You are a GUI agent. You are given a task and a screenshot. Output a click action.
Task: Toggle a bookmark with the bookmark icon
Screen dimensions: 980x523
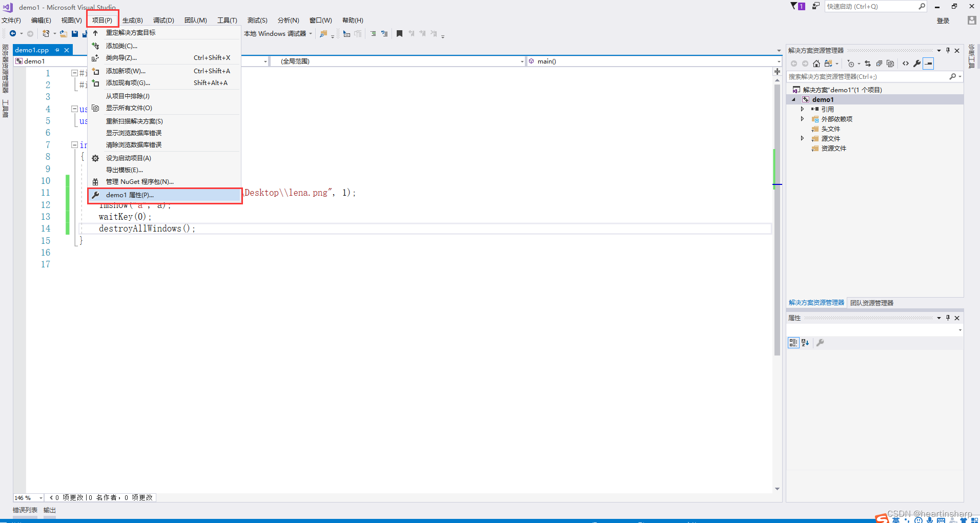399,33
